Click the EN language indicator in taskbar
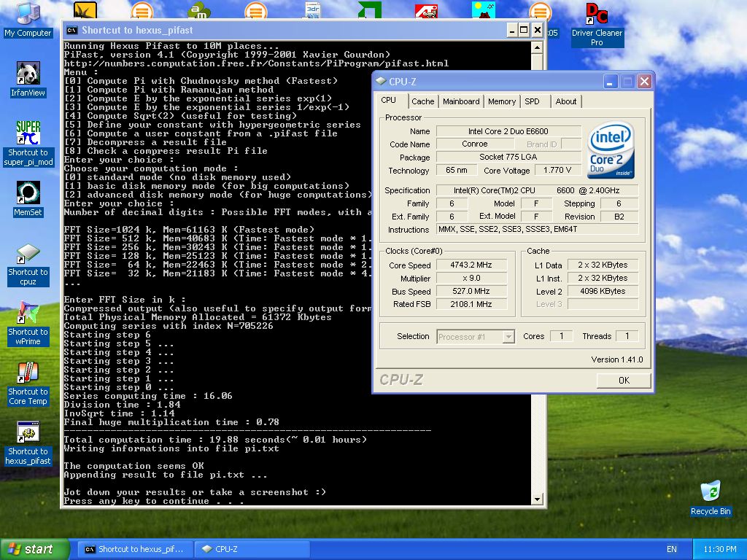The height and width of the screenshot is (560, 747). click(672, 549)
